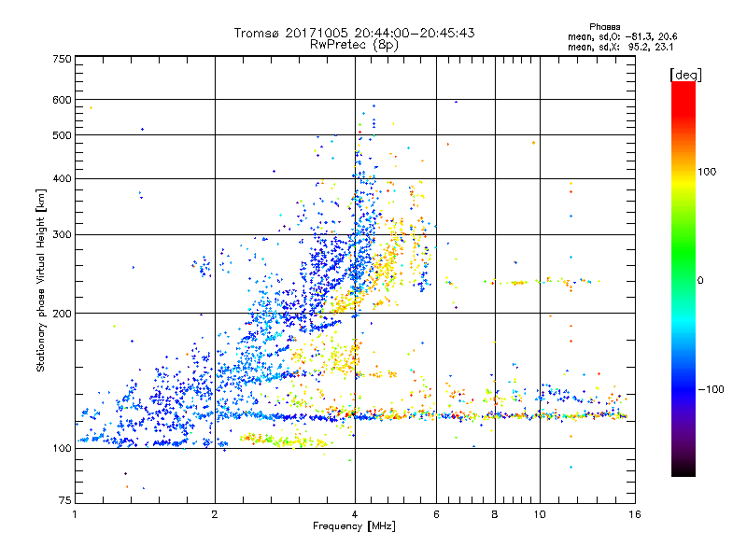Click the "Phases" header text
This screenshot has width=747, height=560.
[x=604, y=27]
